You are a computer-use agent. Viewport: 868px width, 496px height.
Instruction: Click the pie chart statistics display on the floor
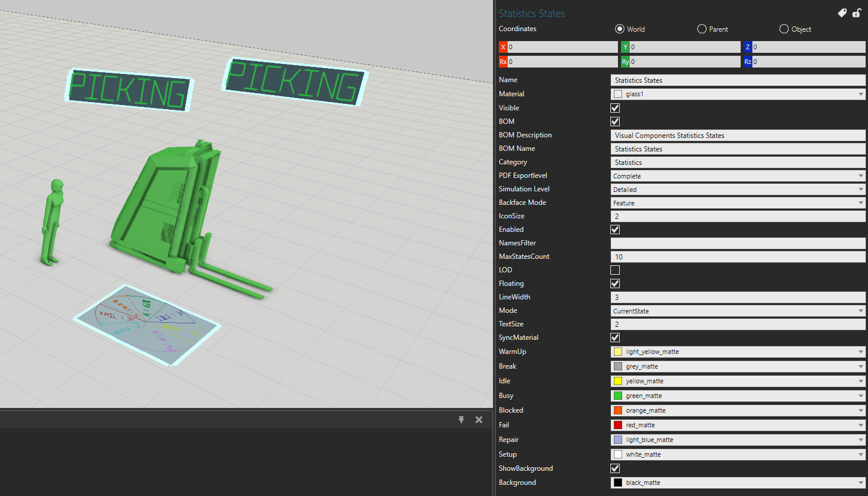coord(147,324)
